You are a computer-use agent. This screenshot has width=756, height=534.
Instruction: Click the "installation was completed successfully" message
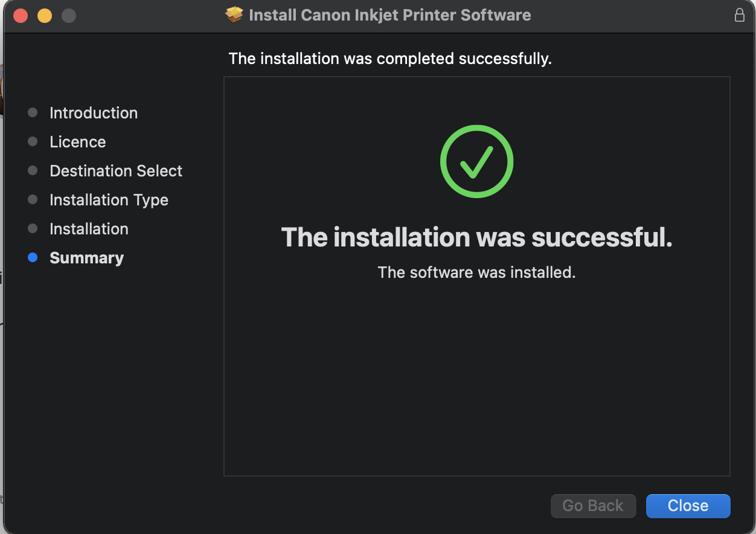[390, 59]
